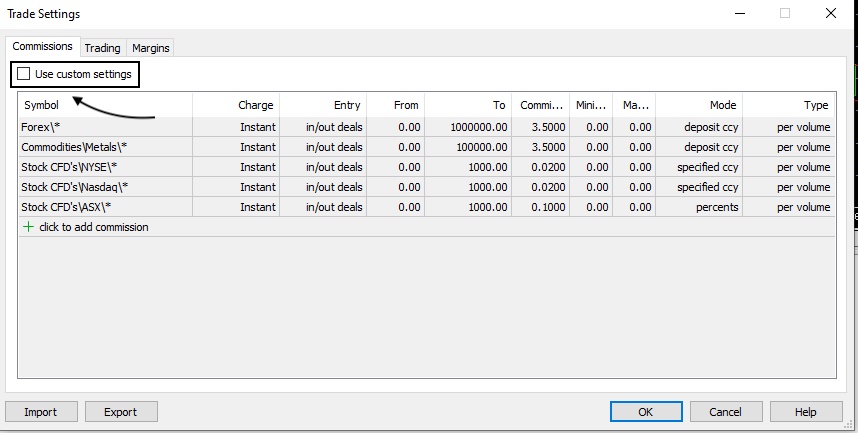Open Help for trade settings

pyautogui.click(x=805, y=412)
